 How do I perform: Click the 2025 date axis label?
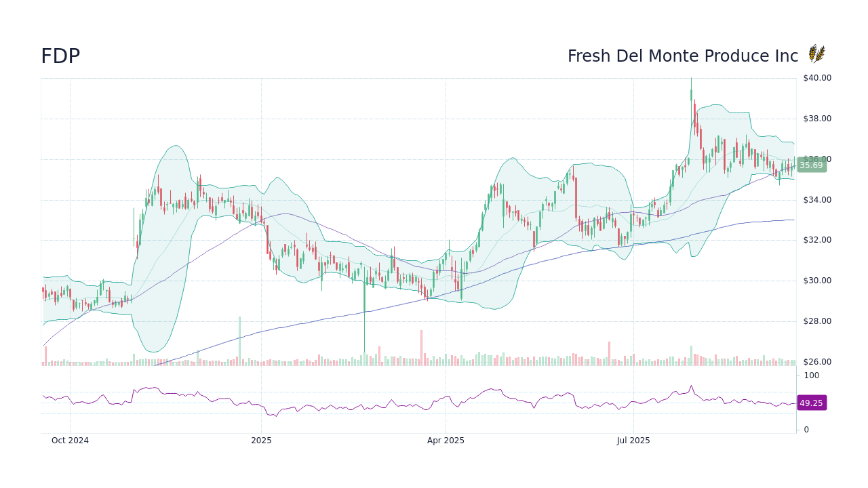tap(261, 441)
